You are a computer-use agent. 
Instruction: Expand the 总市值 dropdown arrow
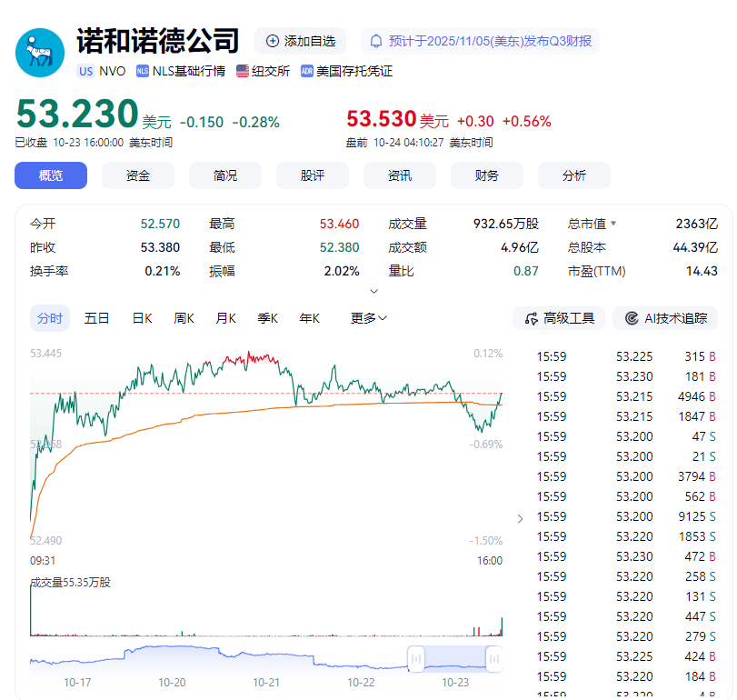point(613,224)
